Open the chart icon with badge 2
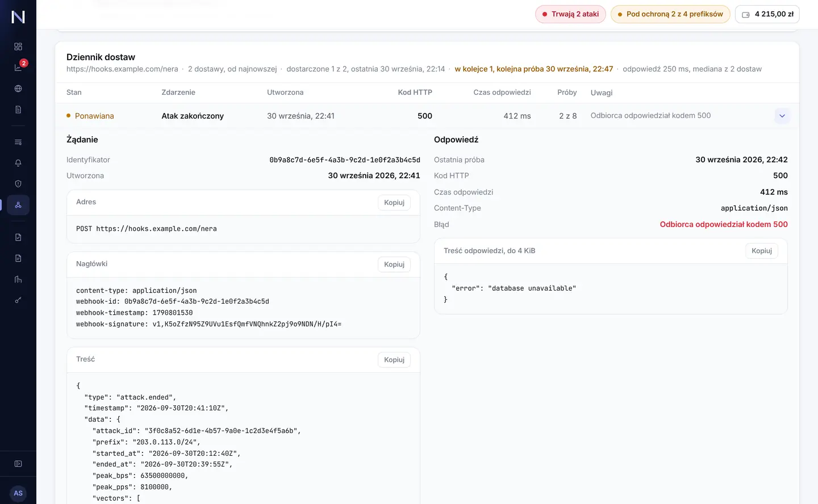 point(18,68)
